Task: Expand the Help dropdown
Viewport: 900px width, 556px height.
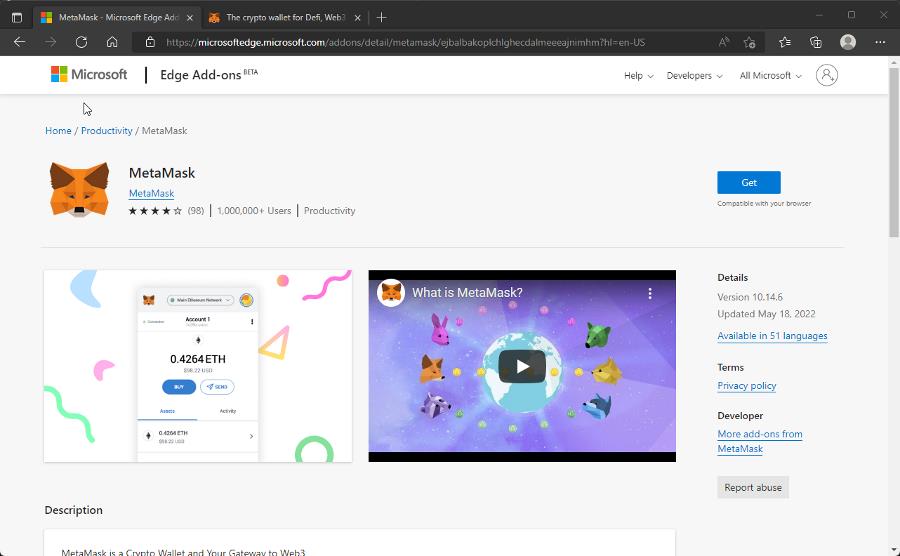Action: click(638, 76)
